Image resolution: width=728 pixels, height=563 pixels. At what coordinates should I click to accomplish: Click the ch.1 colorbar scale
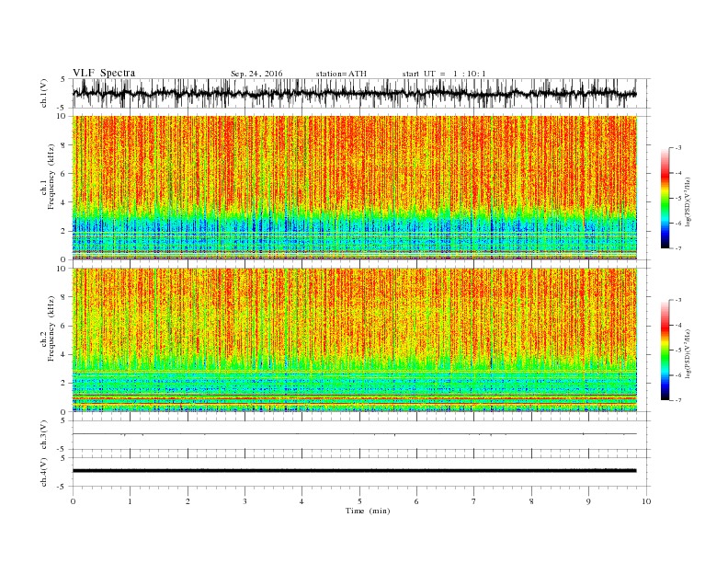[x=665, y=198]
